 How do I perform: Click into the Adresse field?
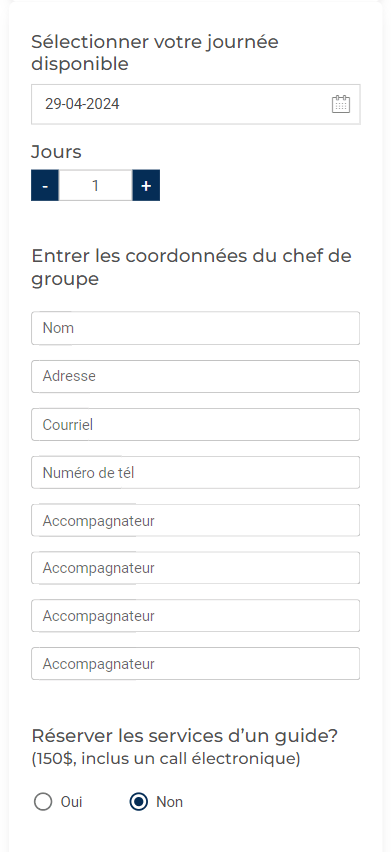pos(196,376)
